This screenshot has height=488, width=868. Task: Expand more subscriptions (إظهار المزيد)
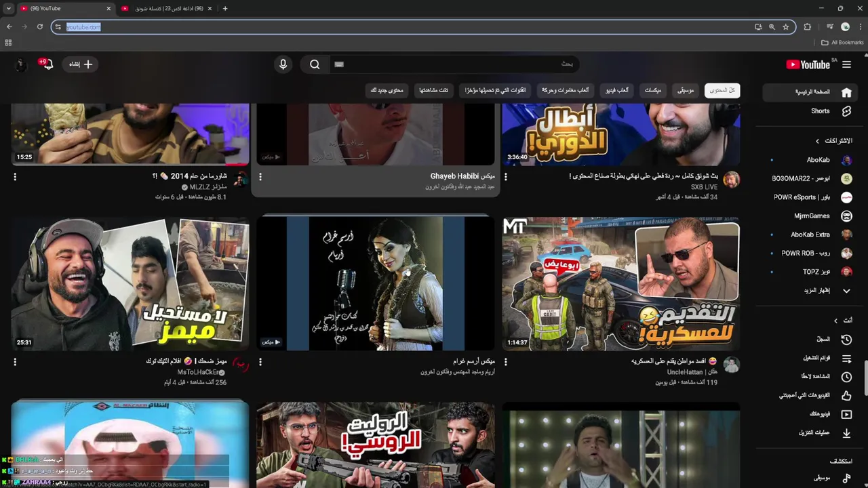(827, 291)
